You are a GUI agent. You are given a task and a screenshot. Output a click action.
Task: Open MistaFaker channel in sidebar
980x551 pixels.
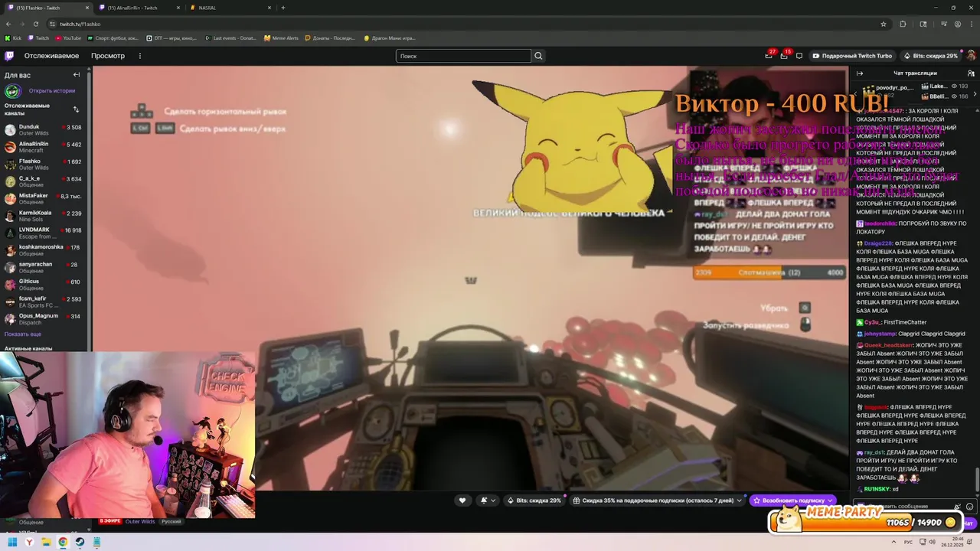pos(44,199)
